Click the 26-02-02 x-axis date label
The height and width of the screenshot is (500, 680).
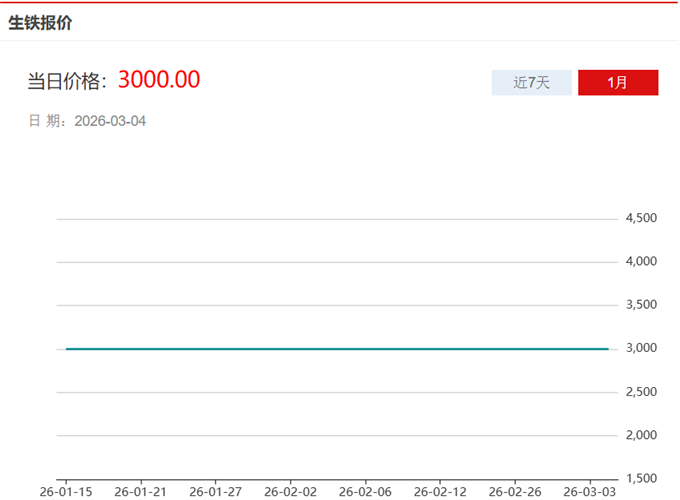point(290,492)
